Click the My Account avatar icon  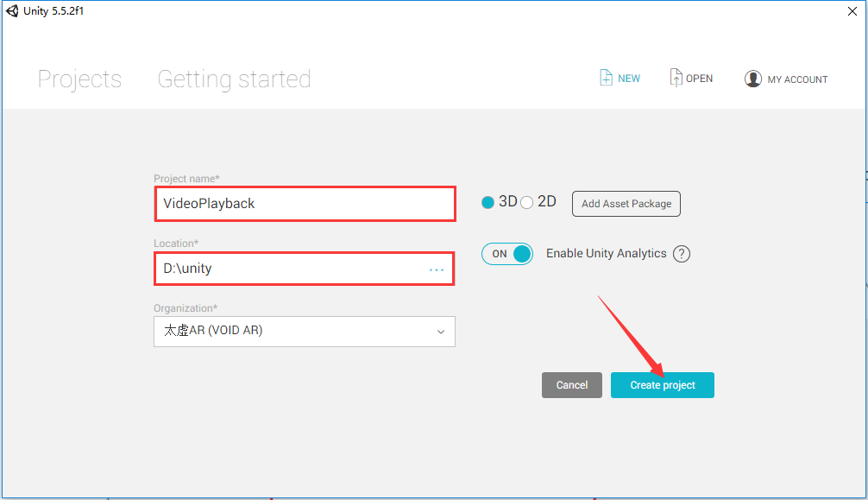pos(753,79)
